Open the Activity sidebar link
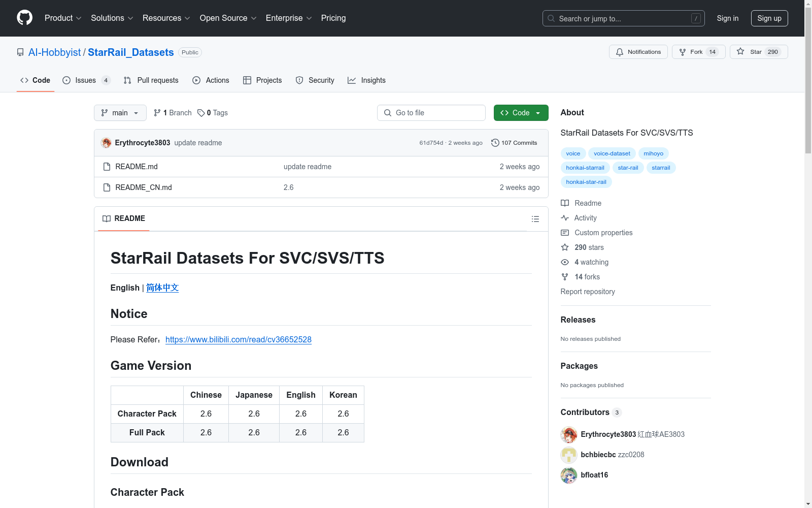The image size is (812, 508). 579,218
